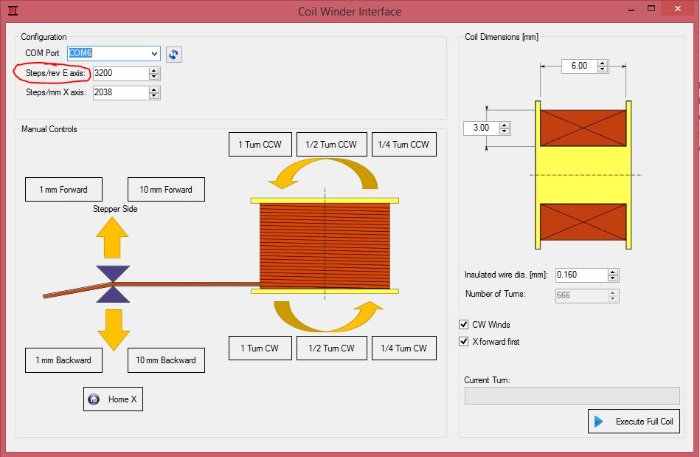The height and width of the screenshot is (457, 700).
Task: Click the COM port refresh icon
Action: pos(173,54)
